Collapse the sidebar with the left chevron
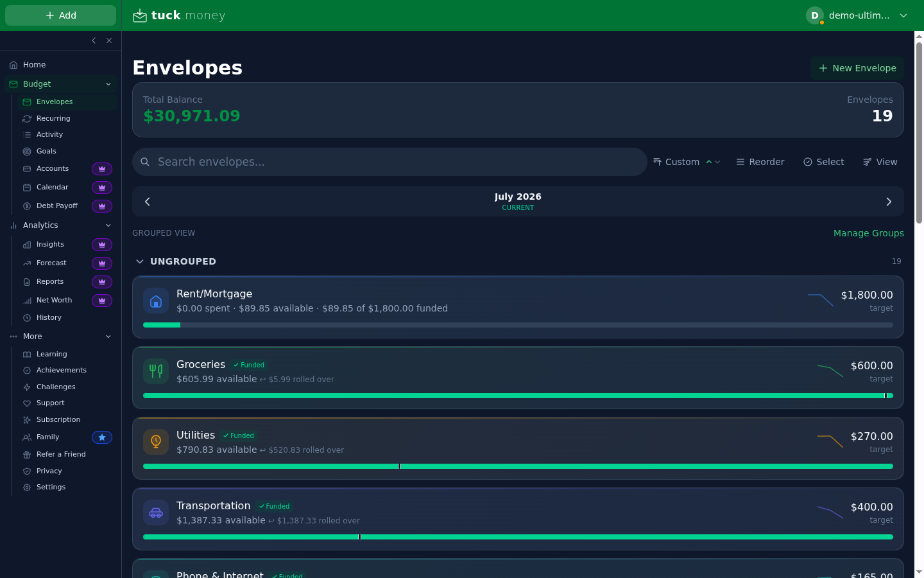924x578 pixels. tap(94, 40)
